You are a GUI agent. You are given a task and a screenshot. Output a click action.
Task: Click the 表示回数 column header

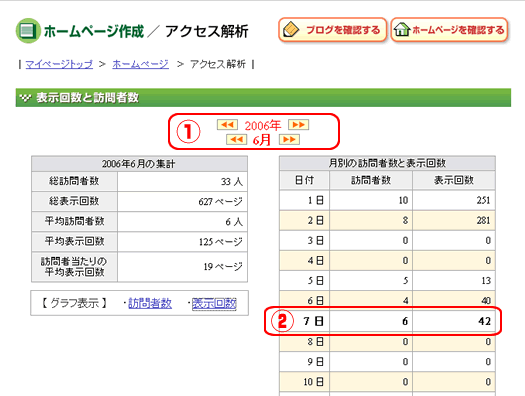pyautogui.click(x=454, y=180)
